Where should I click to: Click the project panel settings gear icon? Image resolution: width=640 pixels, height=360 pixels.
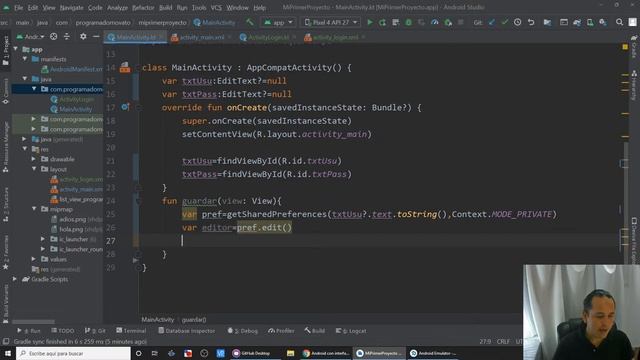[x=83, y=37]
